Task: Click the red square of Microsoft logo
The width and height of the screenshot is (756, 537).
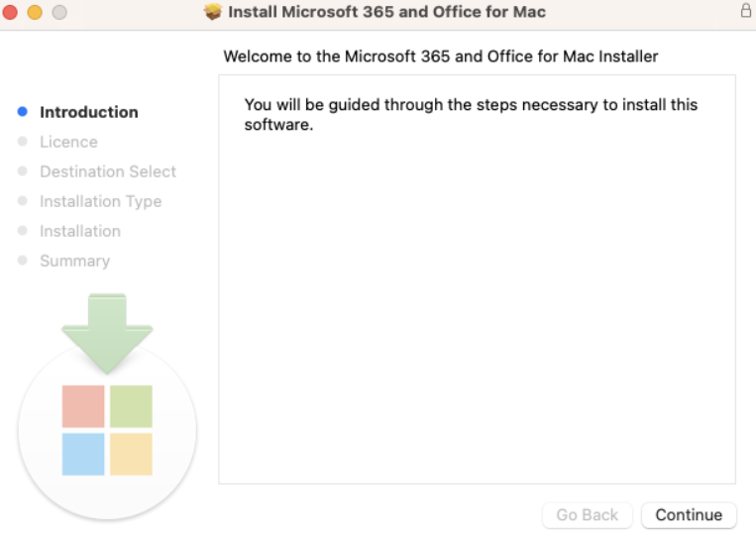Action: tap(83, 406)
